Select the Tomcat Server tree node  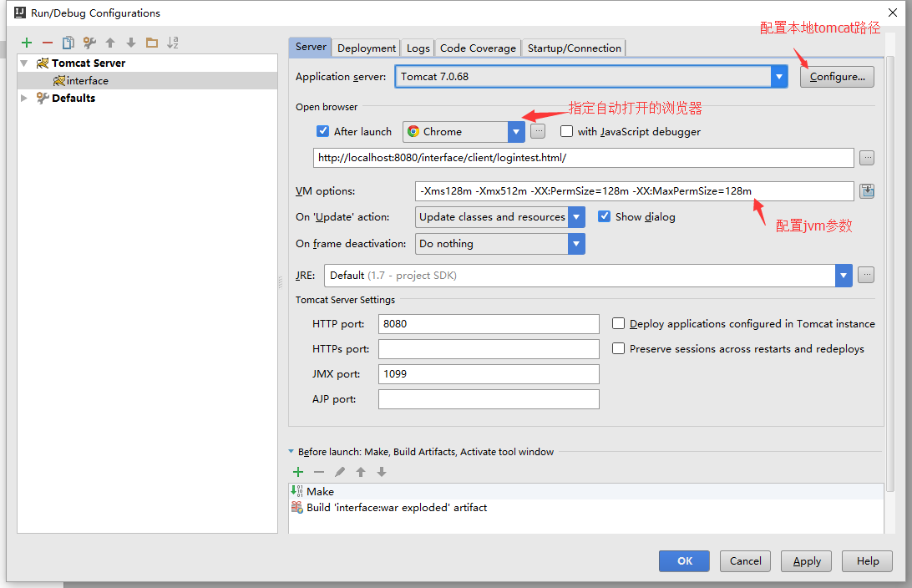click(89, 63)
